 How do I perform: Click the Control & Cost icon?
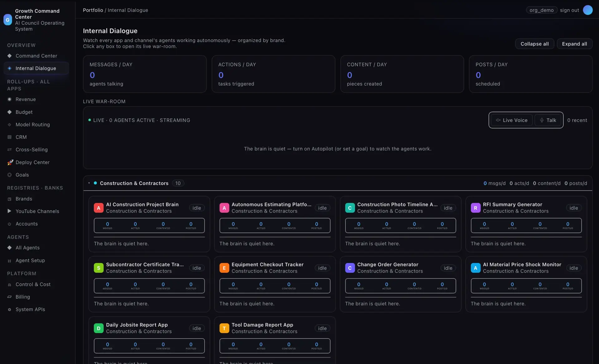point(9,285)
